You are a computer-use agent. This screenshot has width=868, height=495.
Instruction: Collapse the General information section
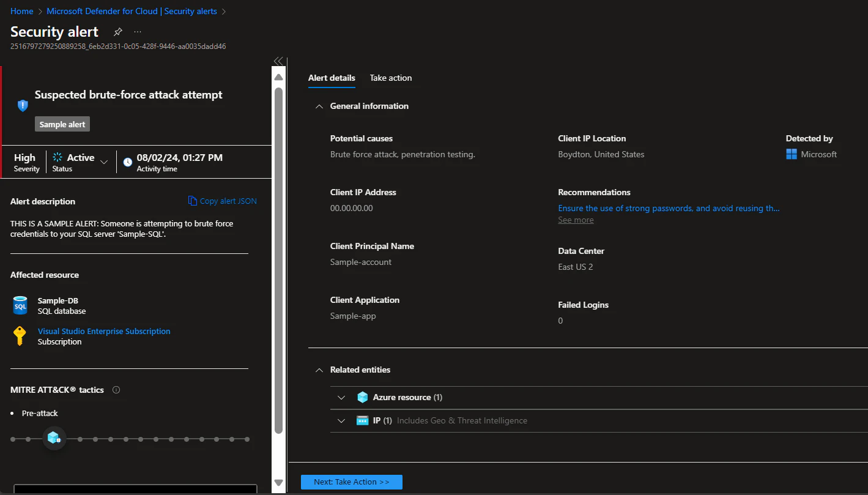(319, 106)
